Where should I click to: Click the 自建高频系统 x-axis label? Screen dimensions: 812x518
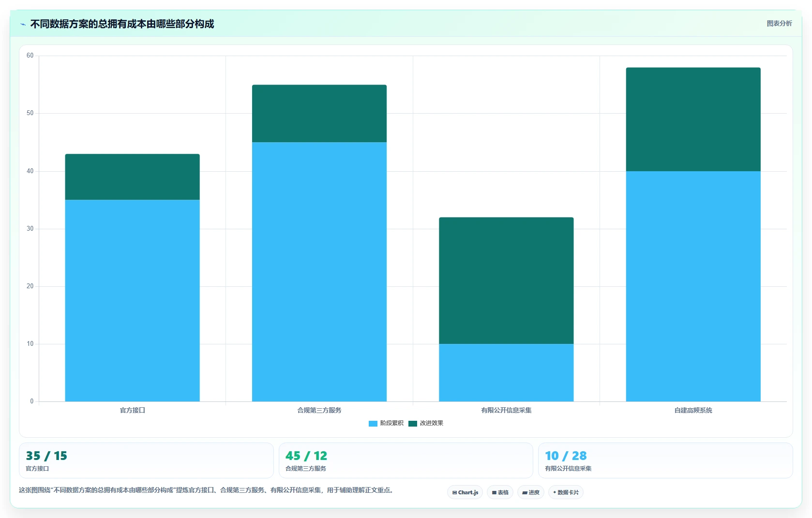(x=693, y=410)
